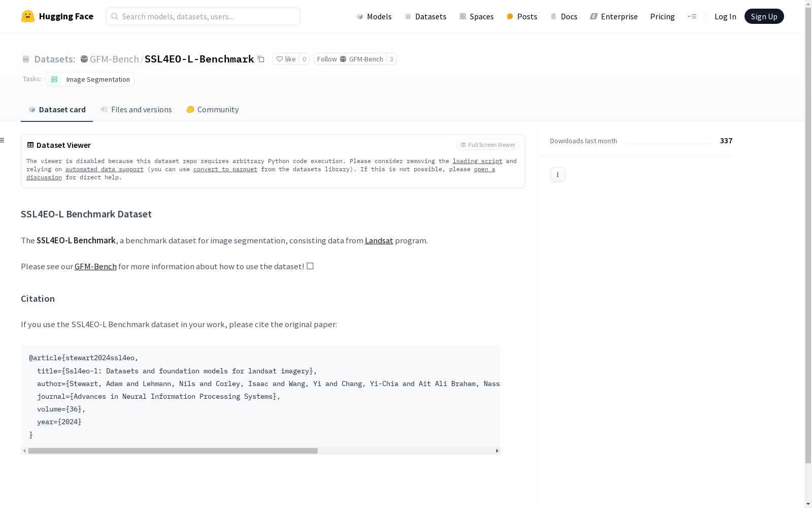Click GFM-Bench owner name in header
Image resolution: width=812 pixels, height=508 pixels.
tap(114, 59)
